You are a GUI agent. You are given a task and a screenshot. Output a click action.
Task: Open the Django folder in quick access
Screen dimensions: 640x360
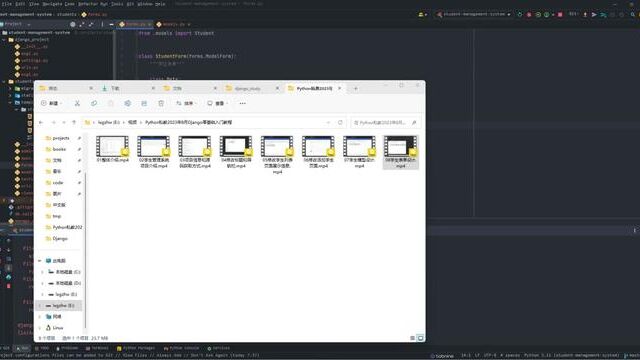click(x=60, y=238)
